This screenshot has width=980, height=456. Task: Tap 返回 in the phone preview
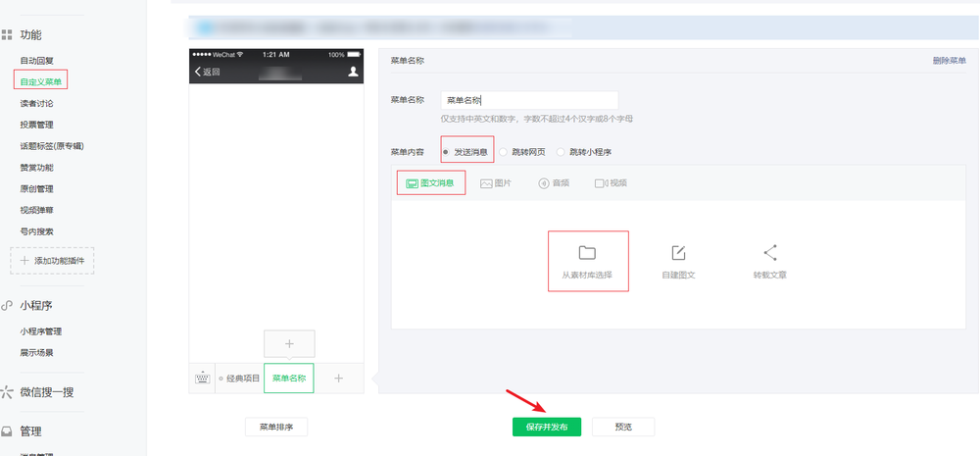208,72
